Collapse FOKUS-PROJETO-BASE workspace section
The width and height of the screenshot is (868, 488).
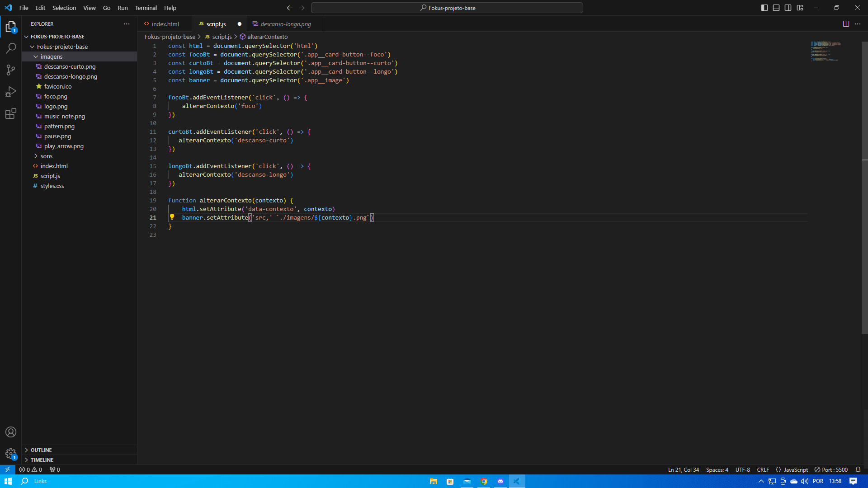(79, 37)
